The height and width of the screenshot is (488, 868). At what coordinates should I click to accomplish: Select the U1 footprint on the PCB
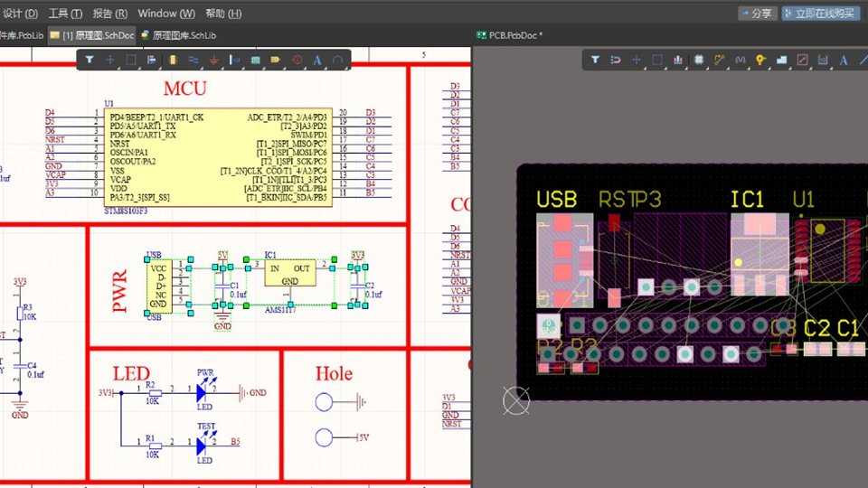click(x=828, y=250)
